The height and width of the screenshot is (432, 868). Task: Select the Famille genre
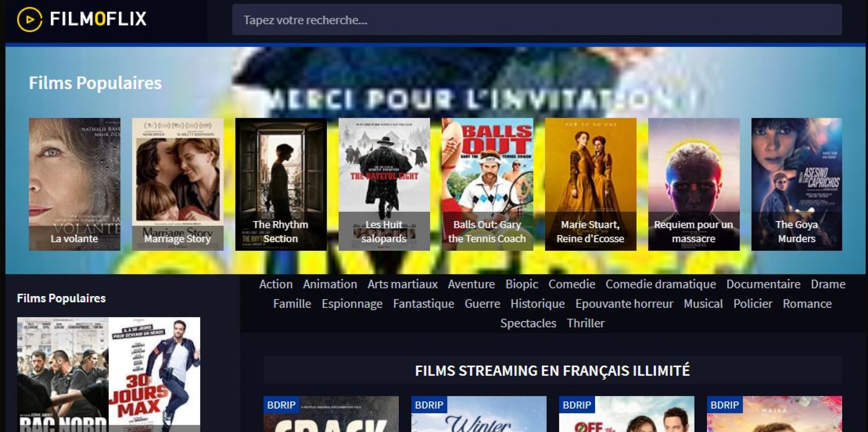[x=292, y=303]
